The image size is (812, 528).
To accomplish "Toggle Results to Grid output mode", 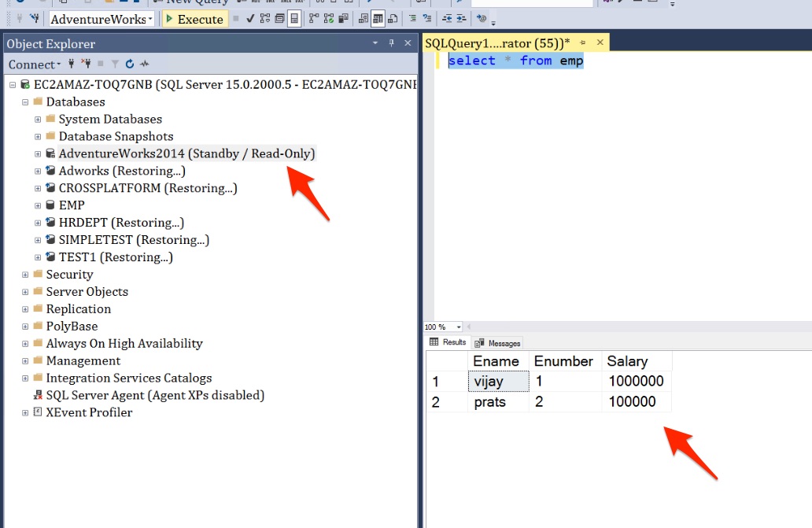I will coord(378,19).
